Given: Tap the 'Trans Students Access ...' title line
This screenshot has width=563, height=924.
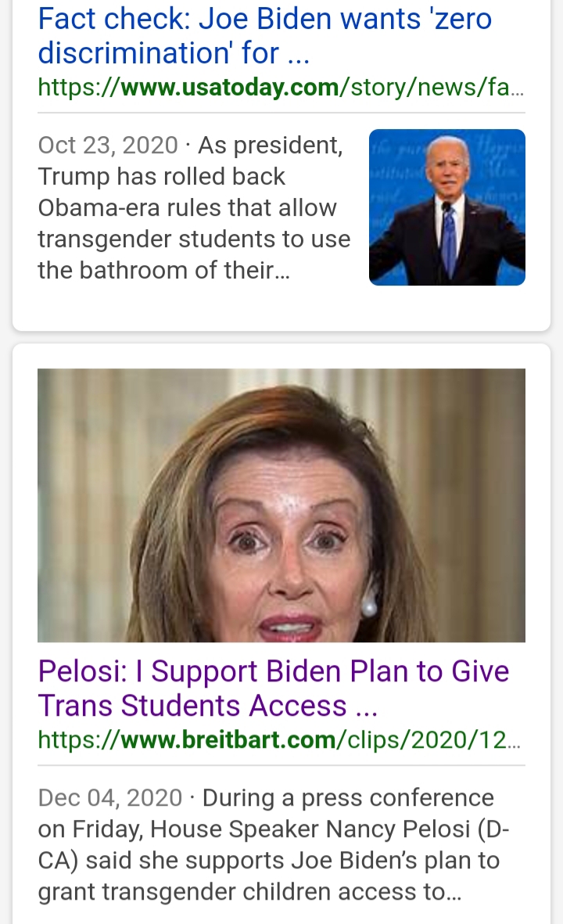Looking at the screenshot, I should point(208,706).
